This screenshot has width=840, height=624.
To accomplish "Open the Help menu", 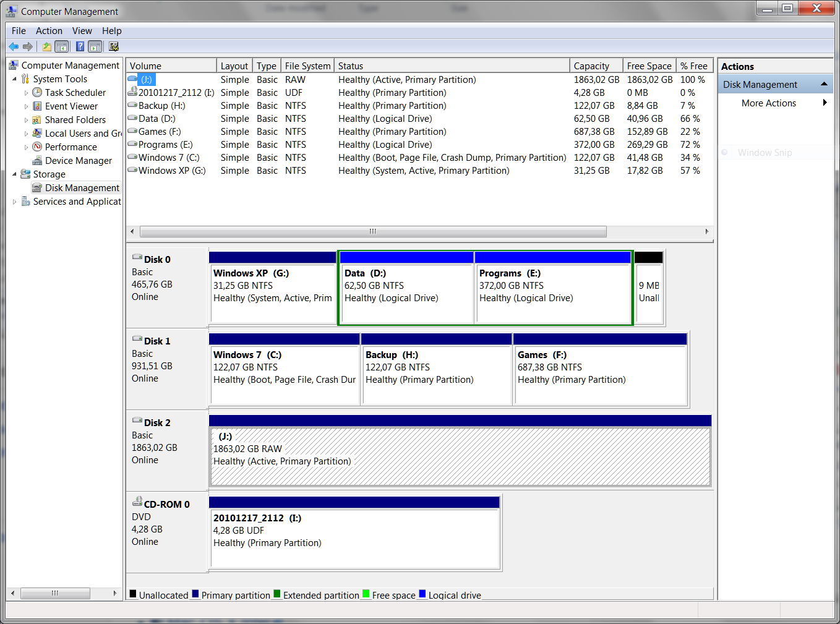I will (112, 31).
